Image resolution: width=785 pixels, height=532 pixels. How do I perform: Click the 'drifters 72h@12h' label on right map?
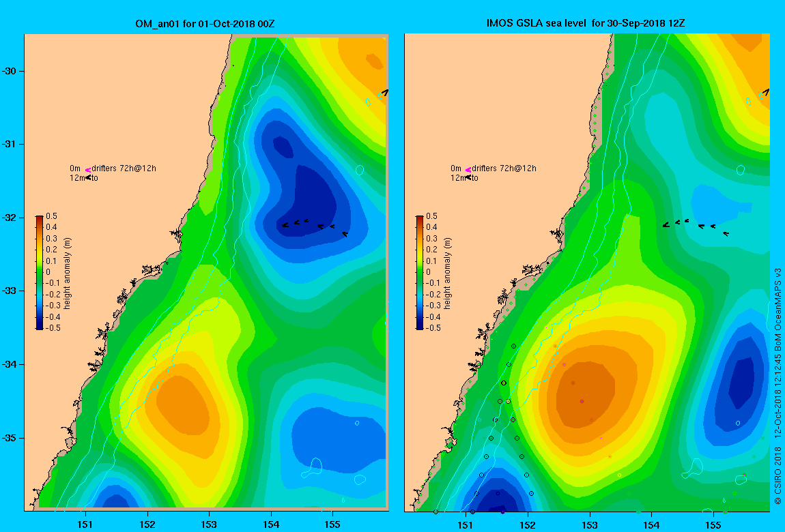click(504, 168)
